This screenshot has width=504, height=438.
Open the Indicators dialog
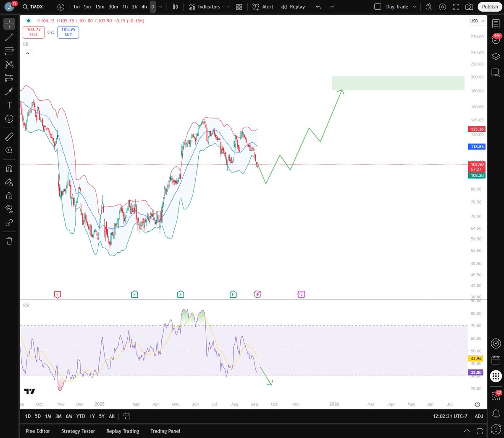[x=209, y=7]
